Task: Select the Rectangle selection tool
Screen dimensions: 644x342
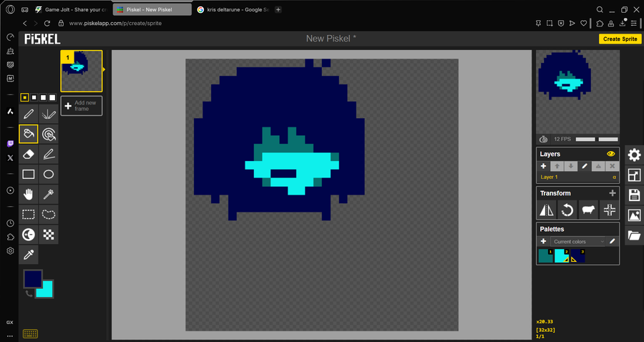Action: click(x=29, y=215)
